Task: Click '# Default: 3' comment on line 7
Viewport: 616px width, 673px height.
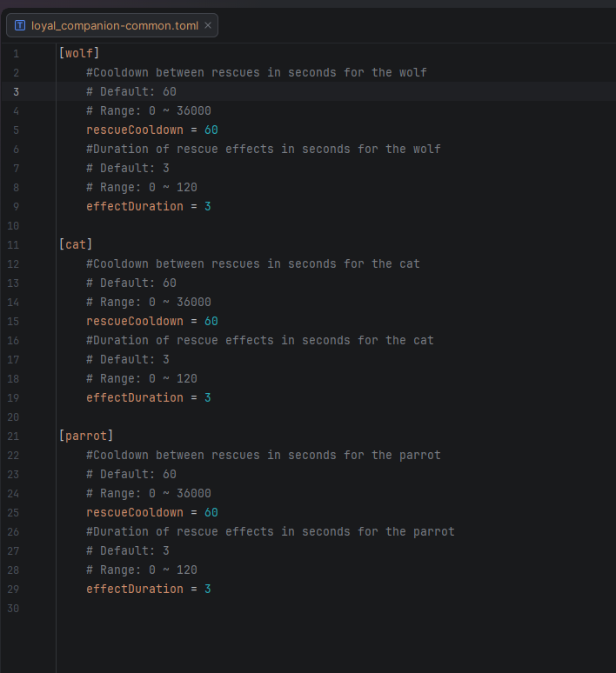Action: 128,169
